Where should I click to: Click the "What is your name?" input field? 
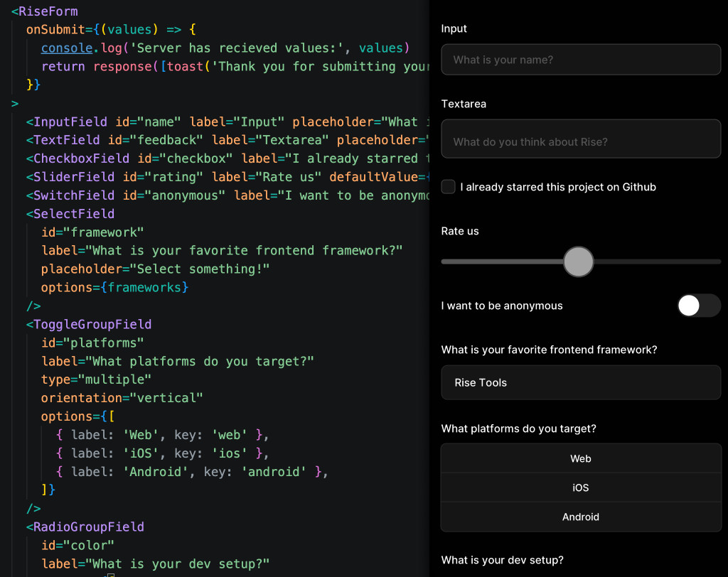[x=581, y=60]
